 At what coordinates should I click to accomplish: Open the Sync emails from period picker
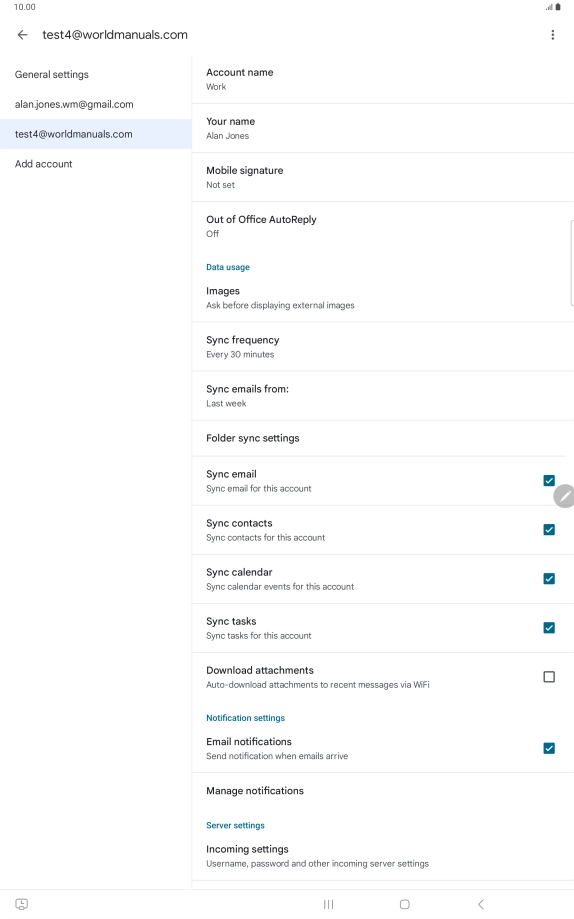coord(382,396)
